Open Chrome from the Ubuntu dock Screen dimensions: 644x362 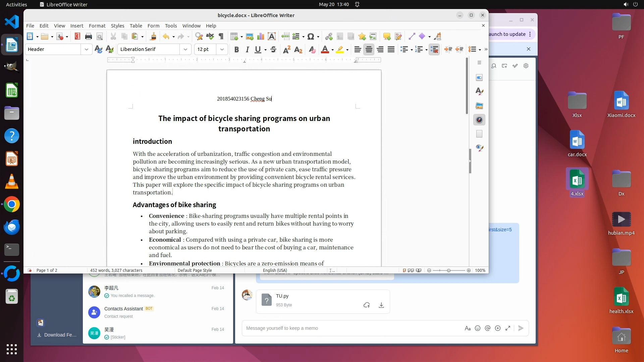tap(12, 204)
